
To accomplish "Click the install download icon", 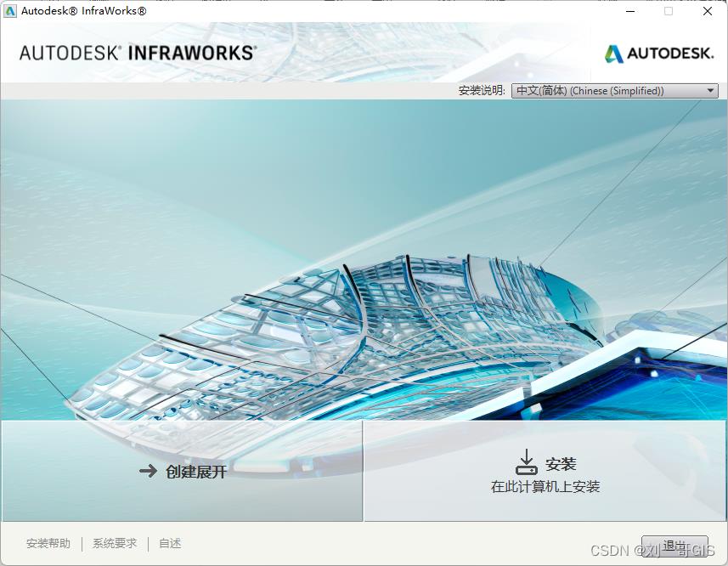I will coord(527,461).
